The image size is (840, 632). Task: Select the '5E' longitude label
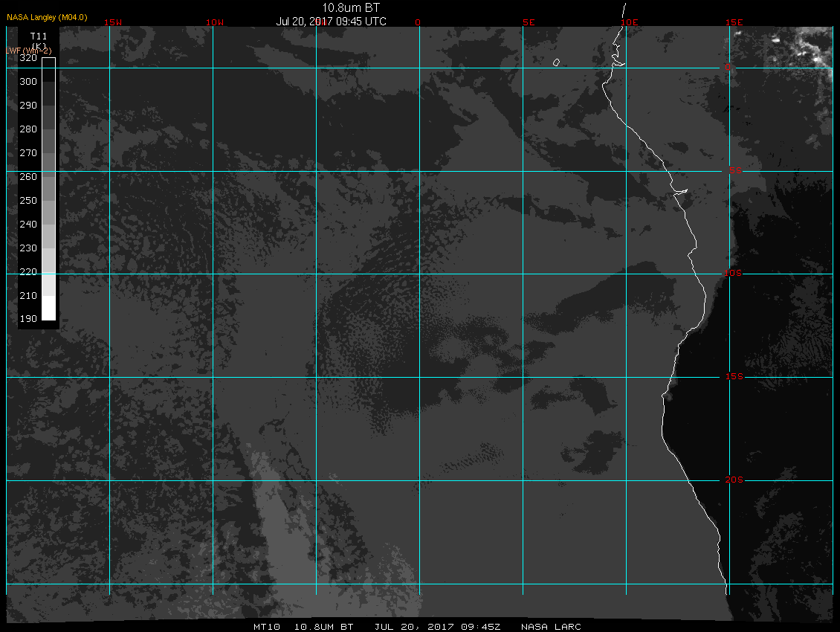click(529, 22)
